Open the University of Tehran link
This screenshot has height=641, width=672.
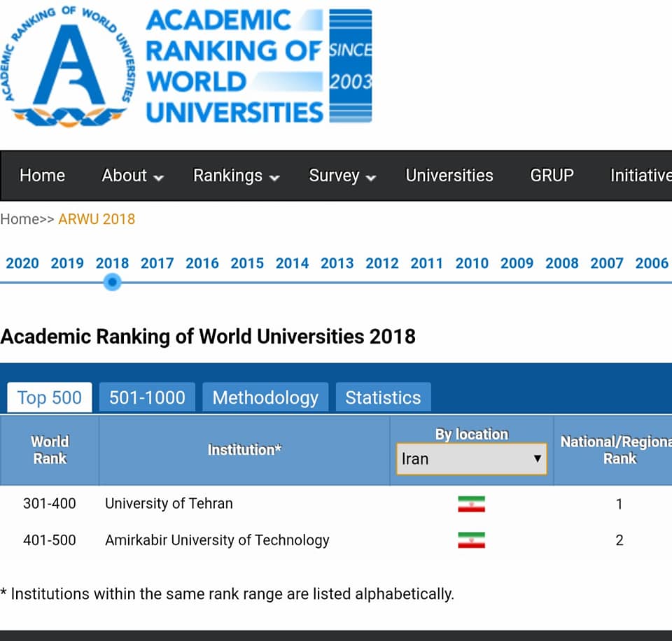click(x=169, y=503)
